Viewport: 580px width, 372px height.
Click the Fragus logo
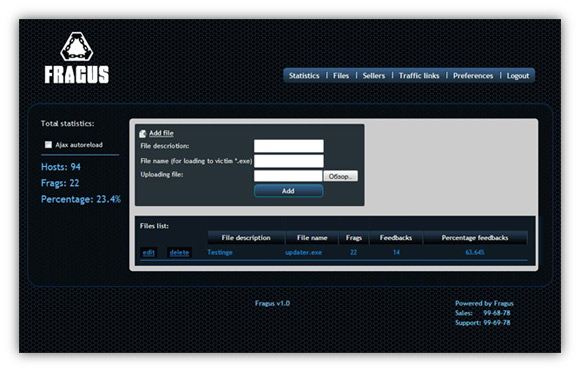(77, 58)
